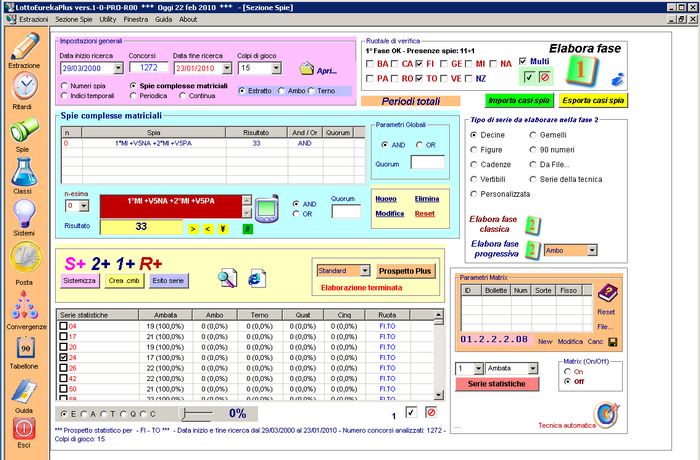Open the Sistemi lightbulb icon
Image resolution: width=700 pixels, height=460 pixels.
point(24,213)
